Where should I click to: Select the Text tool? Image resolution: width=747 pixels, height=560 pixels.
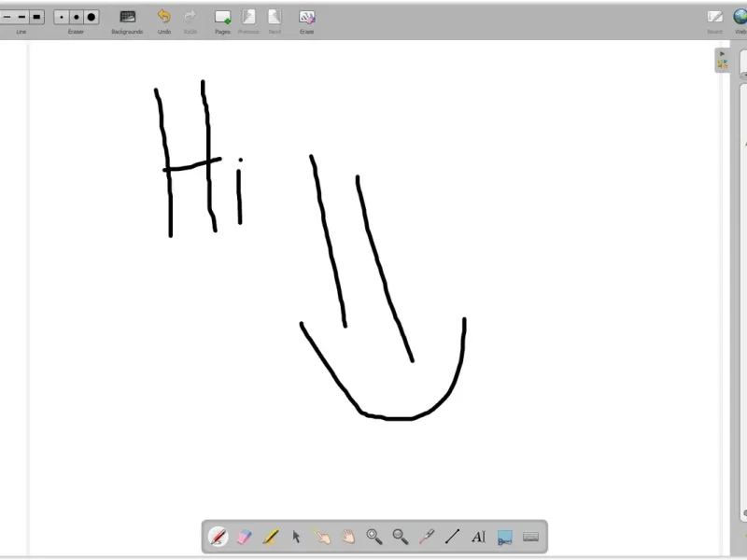click(478, 537)
